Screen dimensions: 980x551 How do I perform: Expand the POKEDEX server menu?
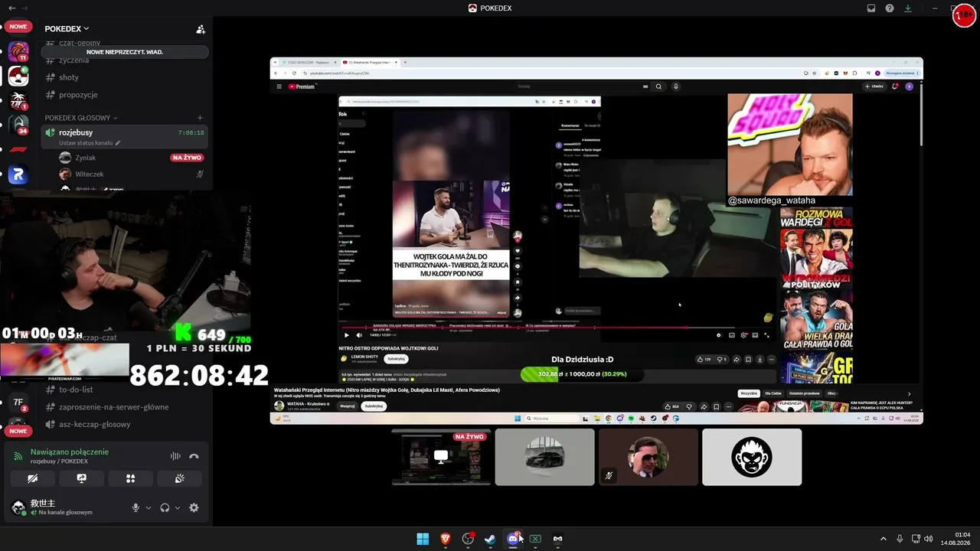pos(67,29)
